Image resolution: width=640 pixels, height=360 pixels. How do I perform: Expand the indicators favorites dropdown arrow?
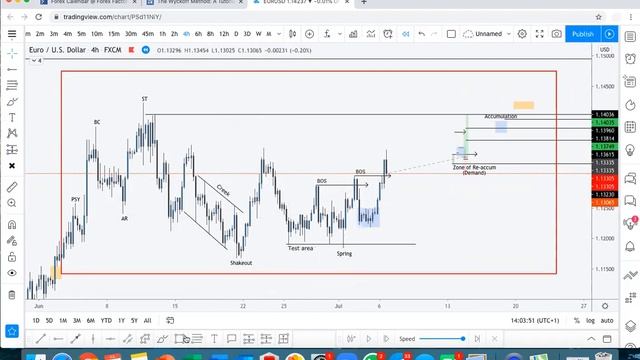click(x=340, y=34)
